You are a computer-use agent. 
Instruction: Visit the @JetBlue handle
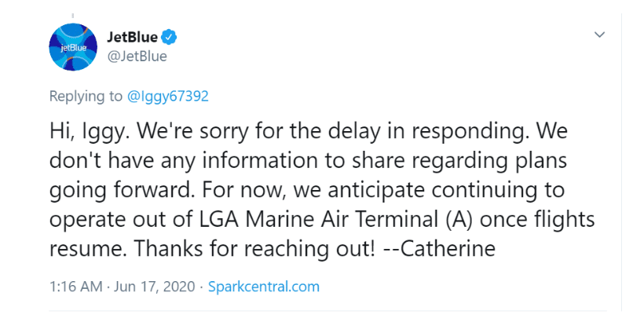tap(137, 57)
